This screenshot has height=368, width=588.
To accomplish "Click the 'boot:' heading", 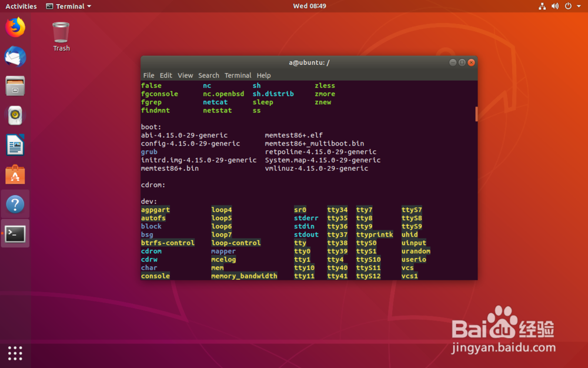I will pos(151,127).
